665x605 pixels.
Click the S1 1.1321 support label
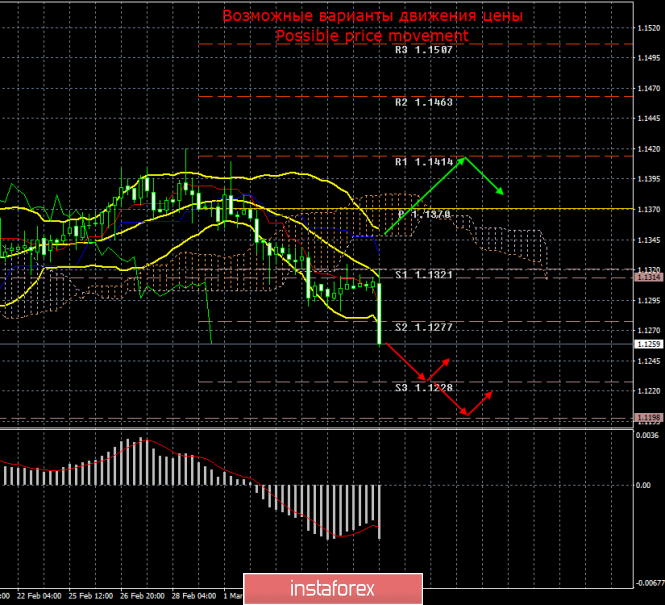[x=424, y=275]
